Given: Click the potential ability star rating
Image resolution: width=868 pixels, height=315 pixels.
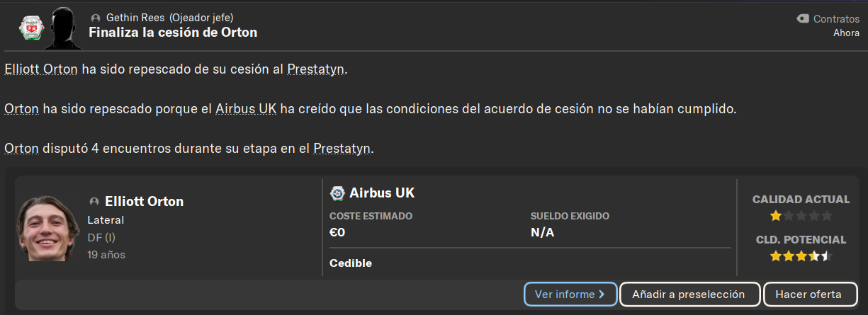Looking at the screenshot, I should [801, 256].
